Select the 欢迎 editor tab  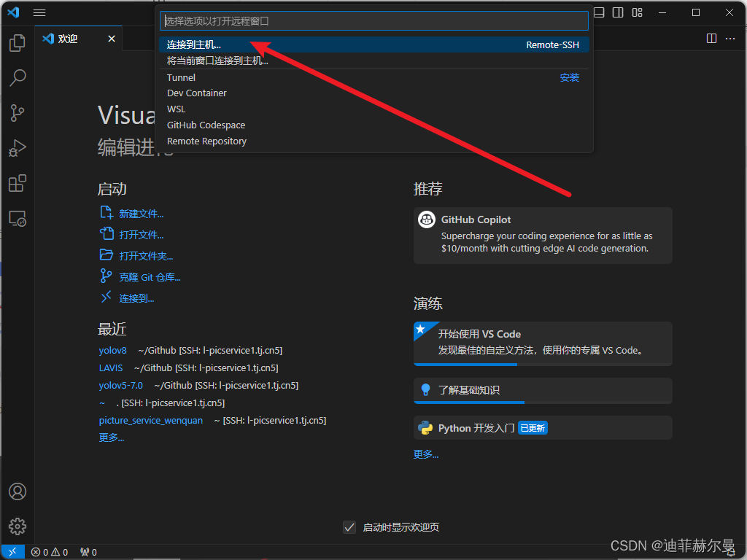pyautogui.click(x=78, y=39)
